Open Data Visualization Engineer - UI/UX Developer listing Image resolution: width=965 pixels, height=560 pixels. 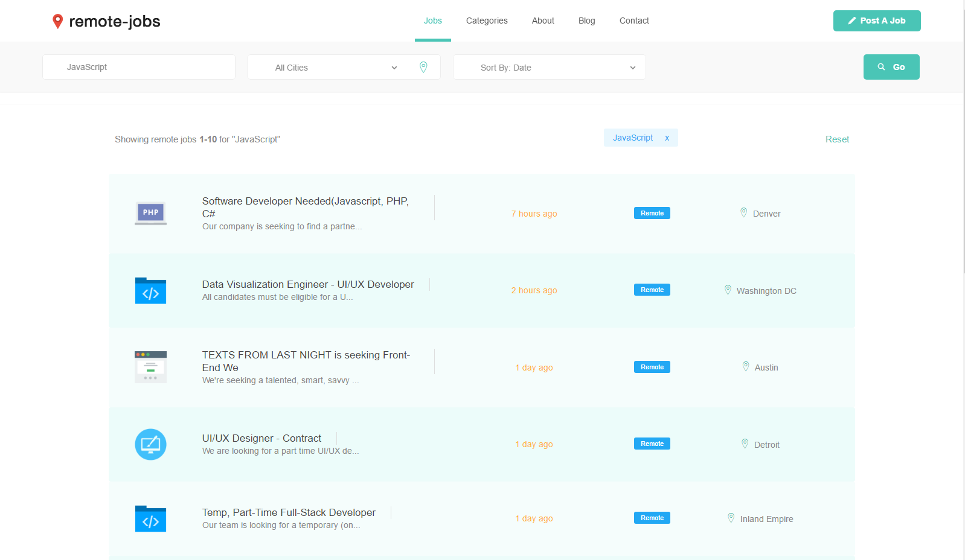click(x=308, y=284)
